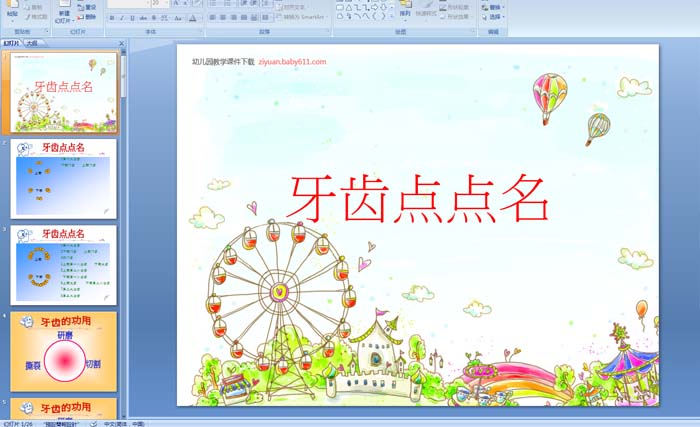Screen dimensions: 700x427
Task: Click the slide count in status bar
Action: (18, 423)
